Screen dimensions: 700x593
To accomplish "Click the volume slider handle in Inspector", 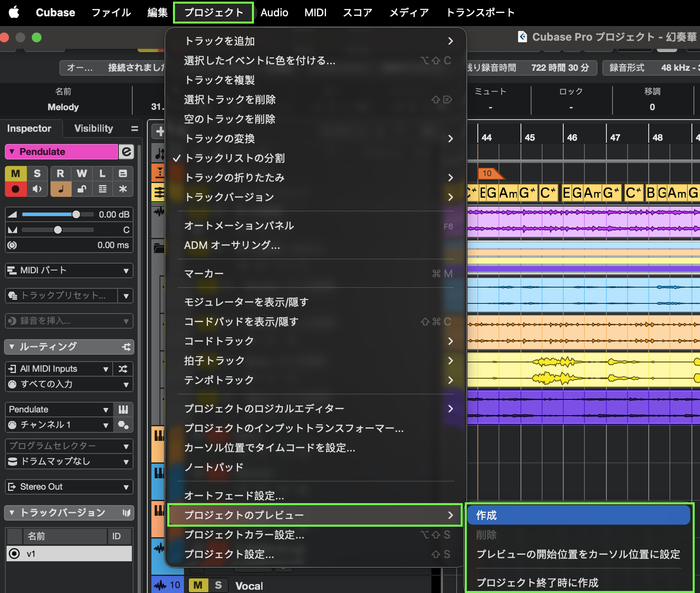I will (x=76, y=214).
